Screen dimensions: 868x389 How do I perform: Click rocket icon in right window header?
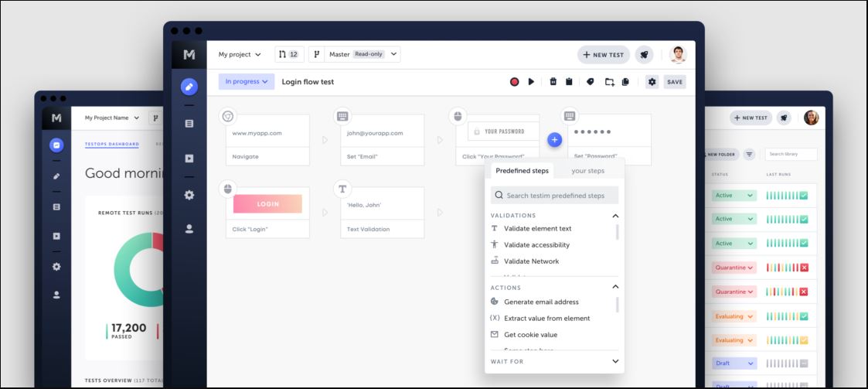click(x=784, y=118)
